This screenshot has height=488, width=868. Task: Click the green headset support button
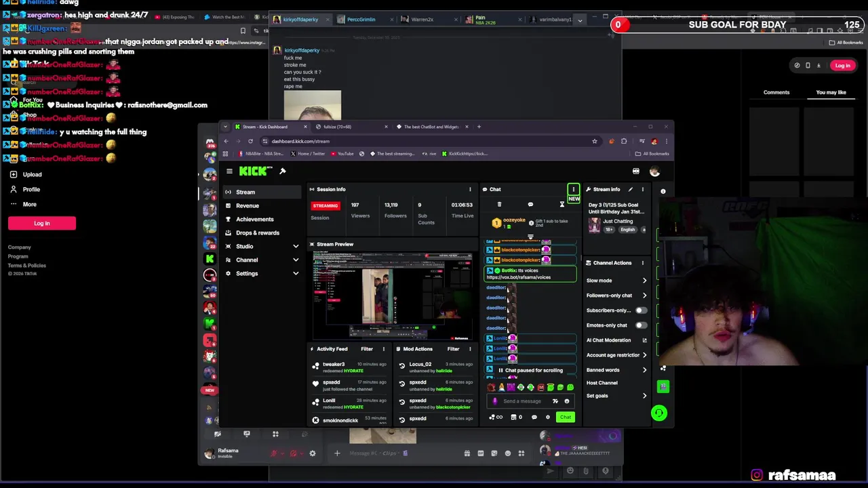point(659,413)
